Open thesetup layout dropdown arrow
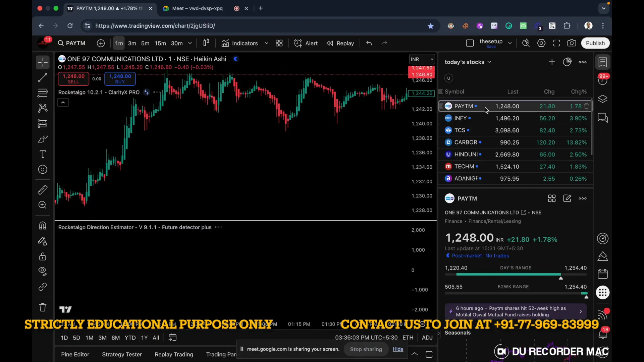 [510, 43]
